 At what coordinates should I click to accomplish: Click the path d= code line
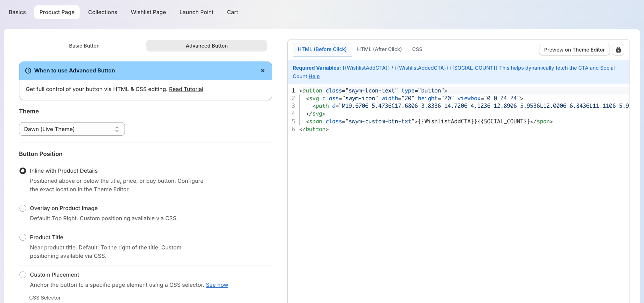(x=470, y=106)
